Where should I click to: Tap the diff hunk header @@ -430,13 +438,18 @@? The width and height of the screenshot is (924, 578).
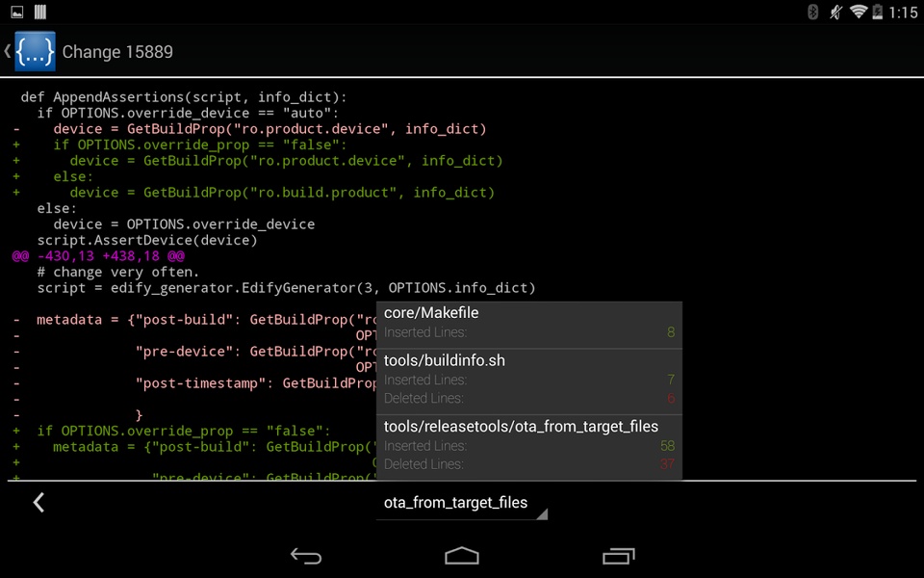(98, 256)
